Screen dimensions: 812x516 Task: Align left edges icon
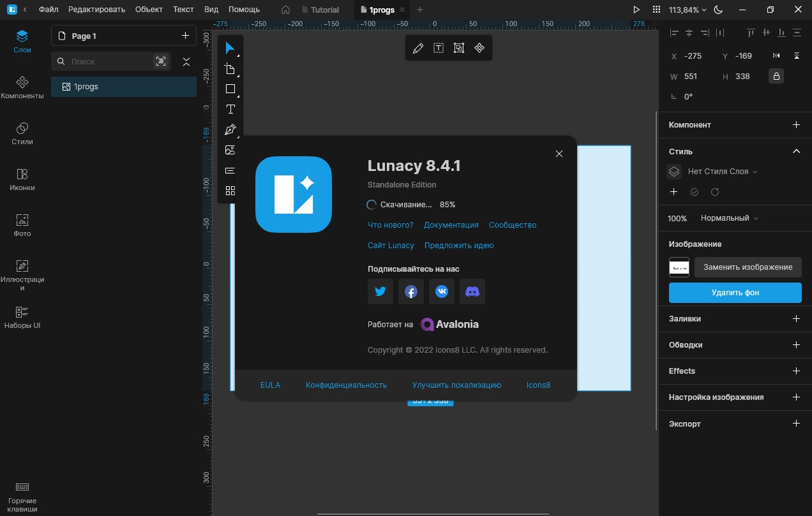673,33
